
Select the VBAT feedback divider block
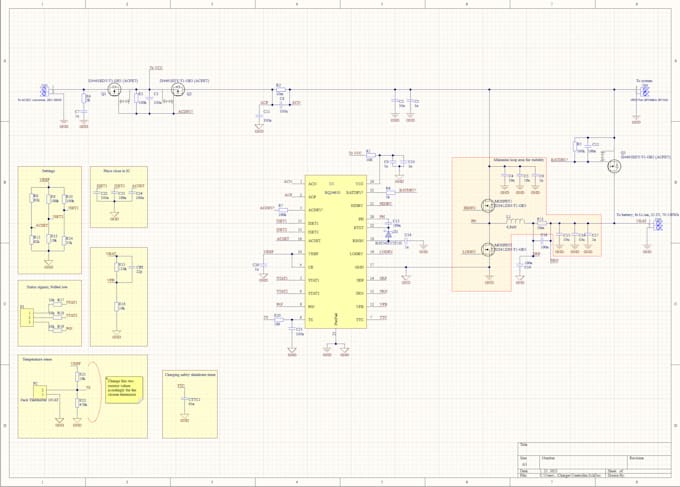click(x=119, y=297)
